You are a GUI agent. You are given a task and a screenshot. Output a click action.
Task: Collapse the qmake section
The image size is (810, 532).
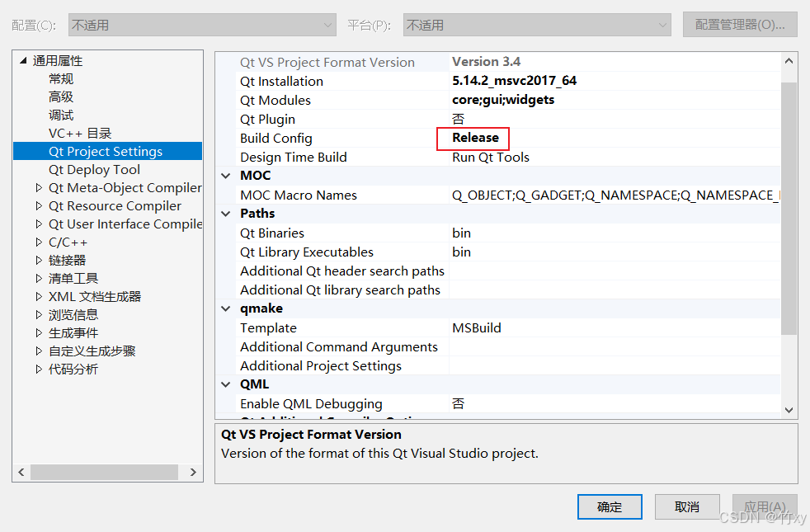(225, 308)
